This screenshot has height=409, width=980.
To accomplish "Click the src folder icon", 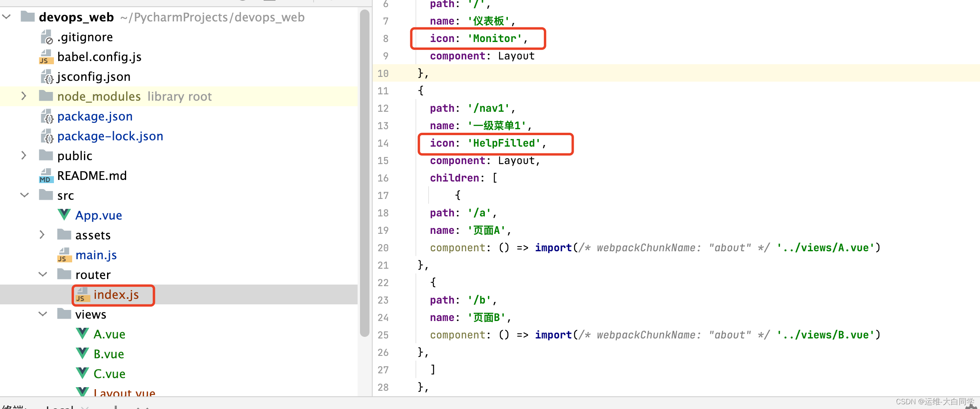I will tap(46, 195).
